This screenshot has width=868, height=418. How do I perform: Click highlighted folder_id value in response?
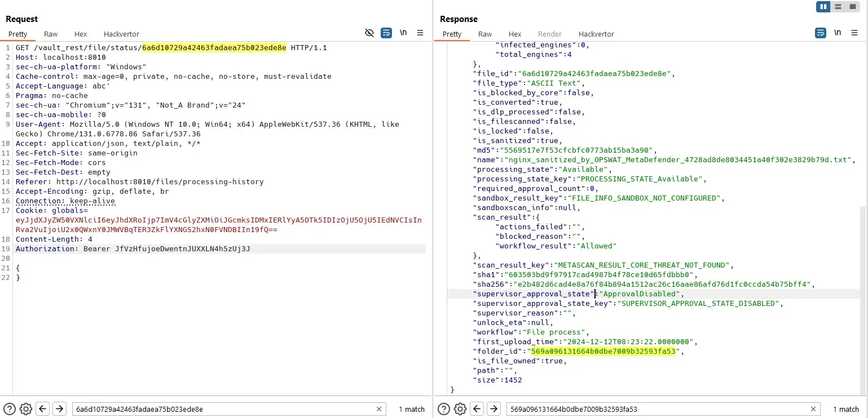pos(603,352)
